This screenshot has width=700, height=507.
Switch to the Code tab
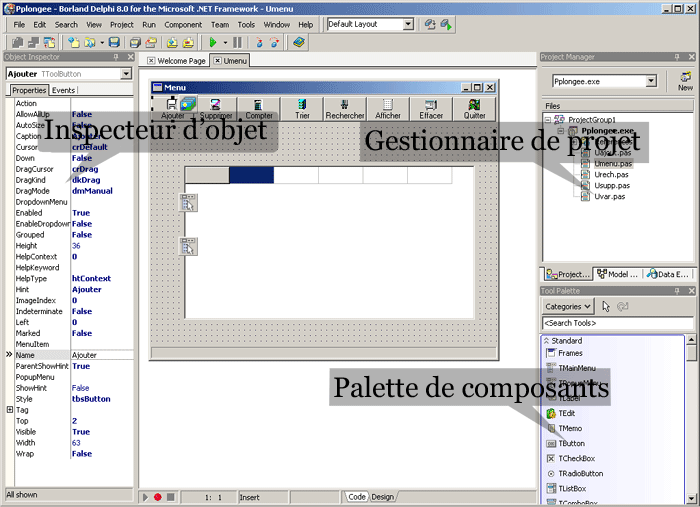357,496
